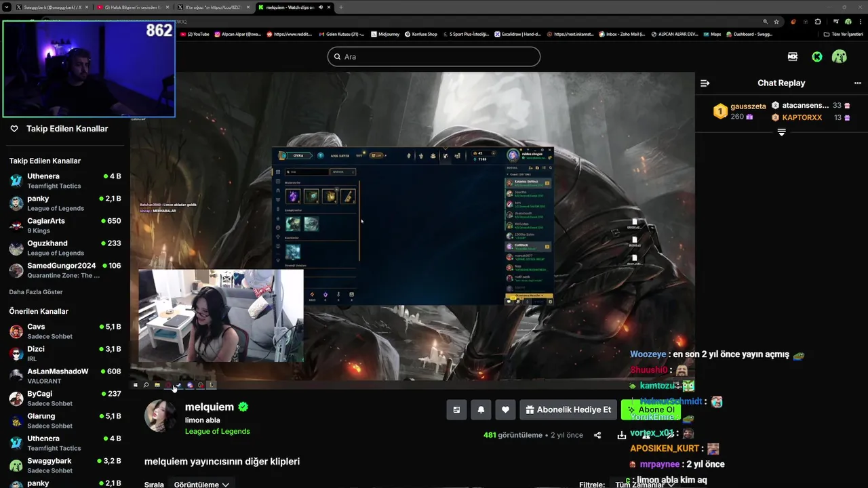Click the zoom magnifier in address bar
Screen dimensions: 868x488
(x=765, y=21)
